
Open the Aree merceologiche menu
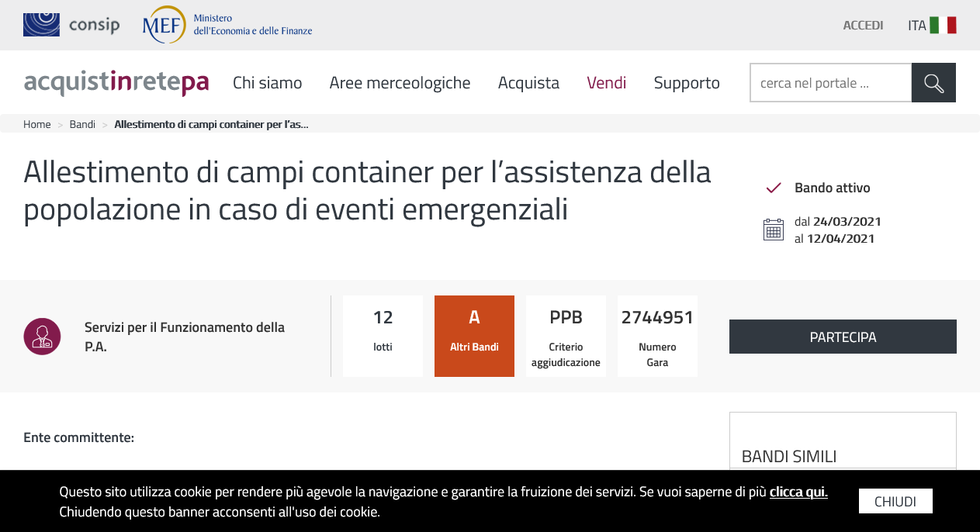(400, 83)
